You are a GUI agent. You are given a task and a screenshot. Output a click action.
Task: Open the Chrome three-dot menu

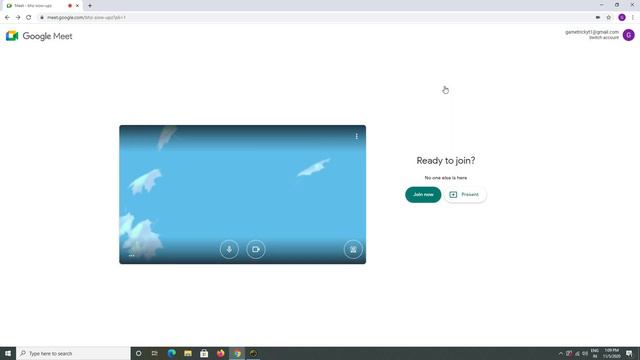tap(633, 18)
